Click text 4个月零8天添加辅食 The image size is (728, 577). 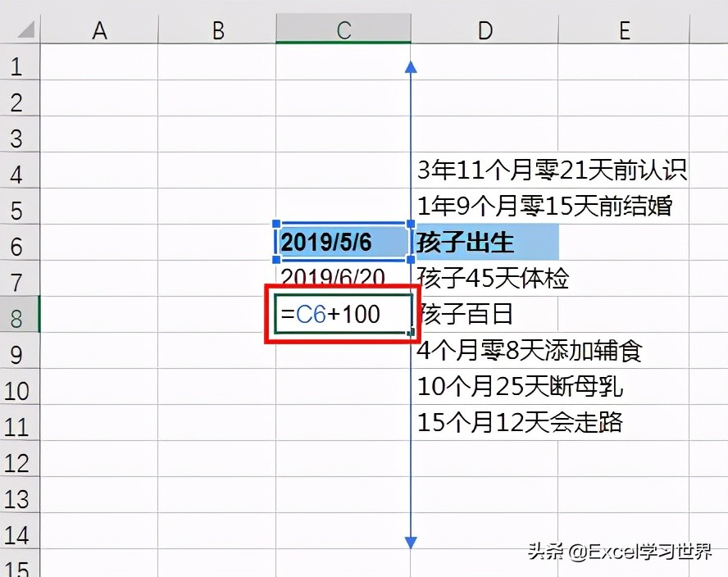(530, 350)
